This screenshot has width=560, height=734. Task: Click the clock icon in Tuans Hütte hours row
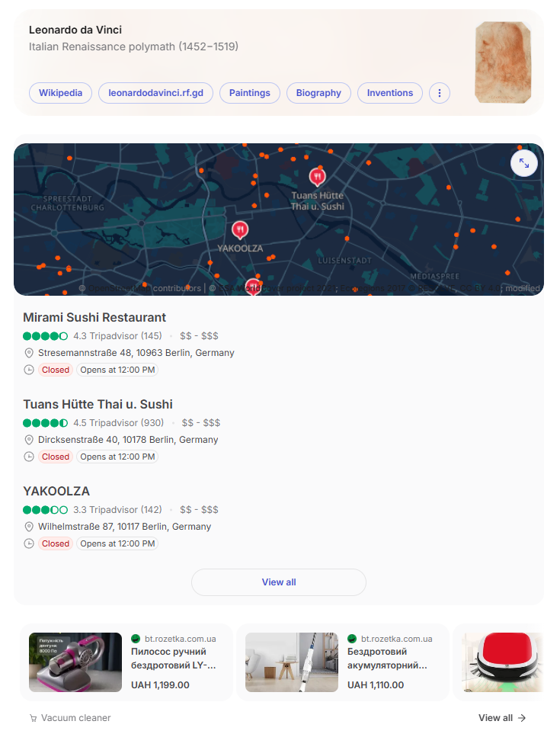(29, 457)
